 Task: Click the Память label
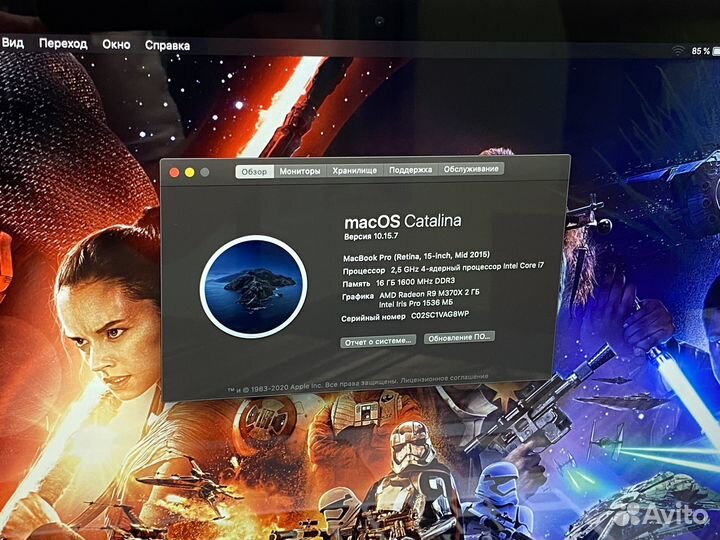point(356,284)
